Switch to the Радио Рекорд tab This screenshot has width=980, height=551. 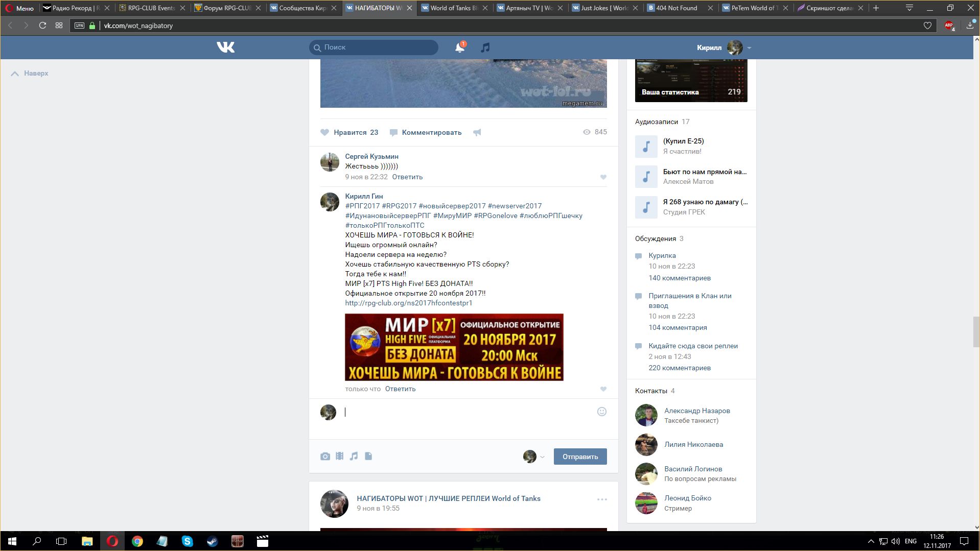[76, 8]
